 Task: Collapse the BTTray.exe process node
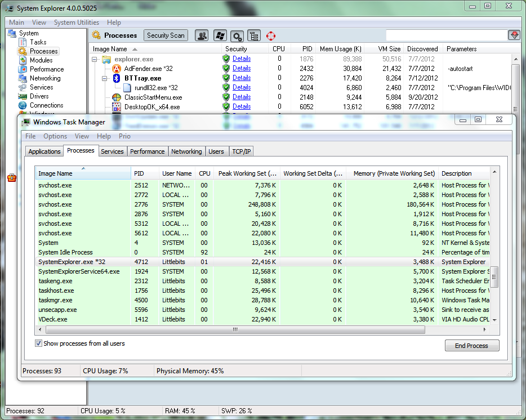coord(104,78)
